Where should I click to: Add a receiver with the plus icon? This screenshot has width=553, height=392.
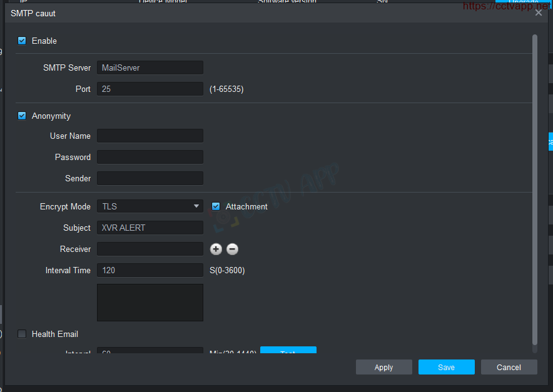[x=216, y=249]
